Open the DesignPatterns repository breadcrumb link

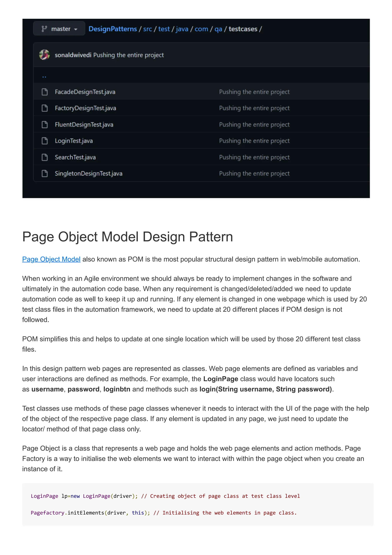[113, 29]
